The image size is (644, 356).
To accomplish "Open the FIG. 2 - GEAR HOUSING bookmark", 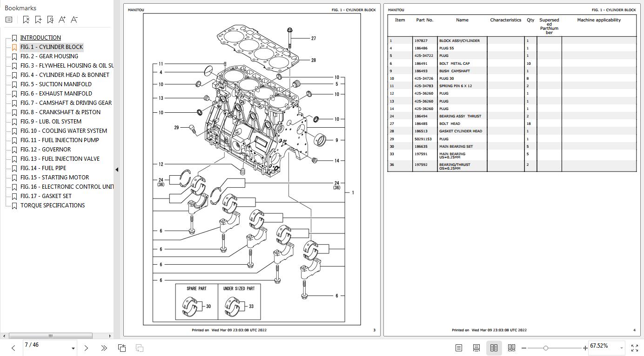I will tap(49, 56).
